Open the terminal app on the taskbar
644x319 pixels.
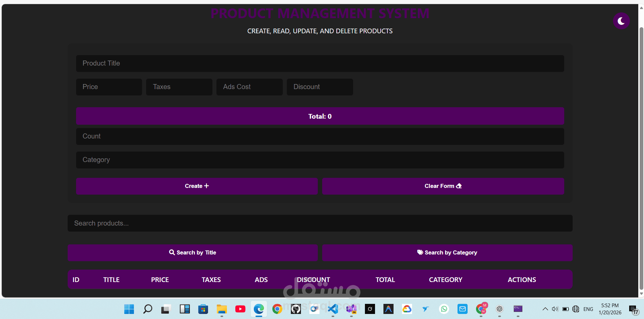[x=518, y=309]
